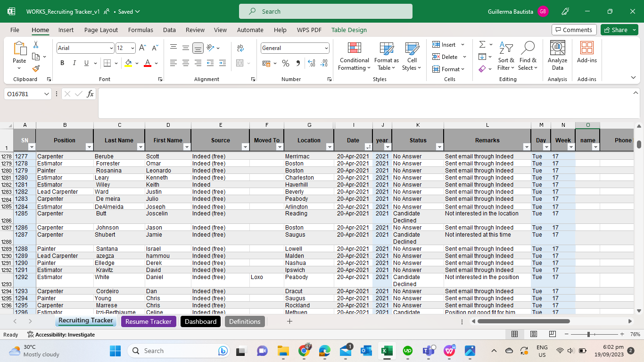This screenshot has height=362, width=644.
Task: Open the General number format dropdown
Action: (326, 48)
